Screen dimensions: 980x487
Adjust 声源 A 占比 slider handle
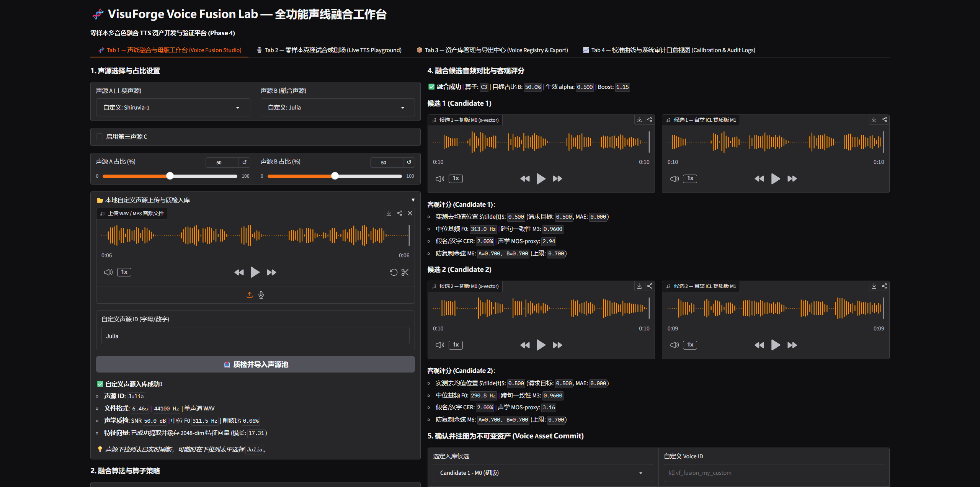pyautogui.click(x=170, y=176)
